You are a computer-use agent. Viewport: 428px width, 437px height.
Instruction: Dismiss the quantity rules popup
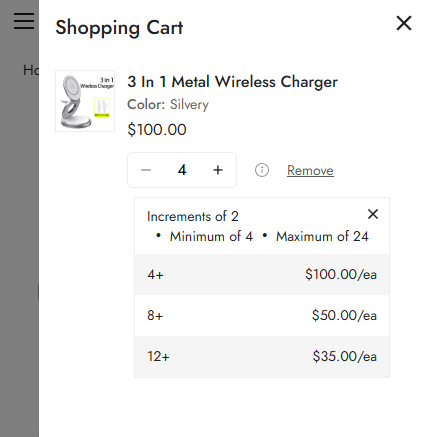[373, 214]
